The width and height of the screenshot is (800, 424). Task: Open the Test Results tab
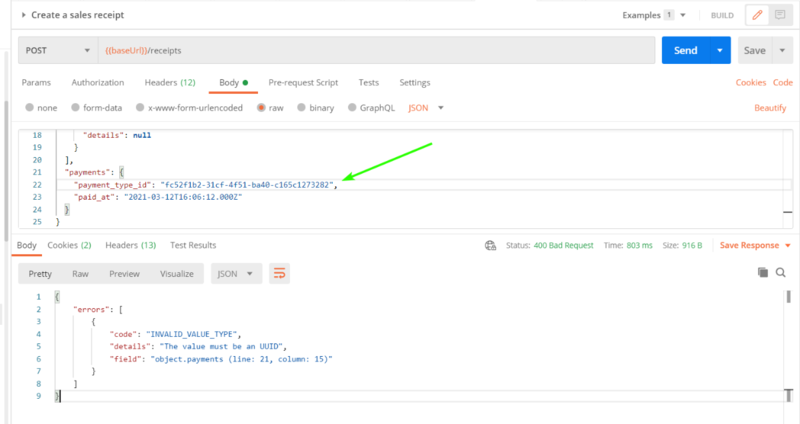point(193,245)
